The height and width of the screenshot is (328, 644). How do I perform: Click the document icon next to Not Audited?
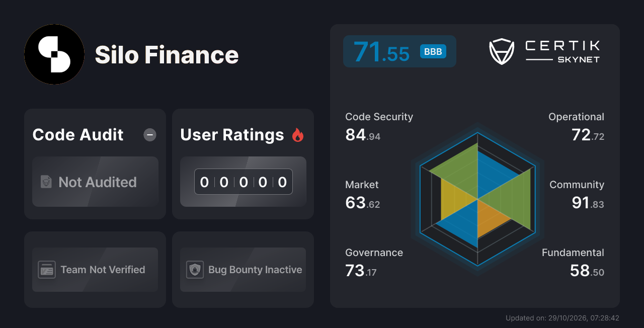point(46,182)
